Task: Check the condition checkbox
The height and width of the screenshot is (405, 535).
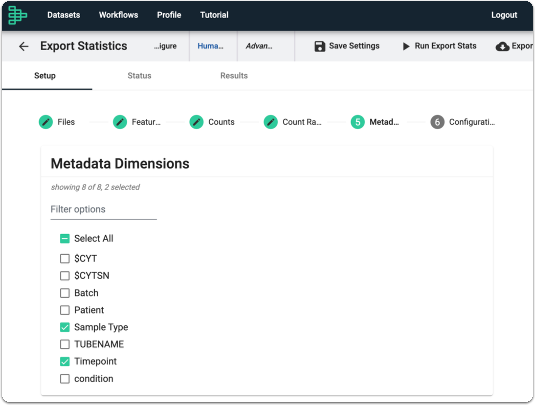Action: coord(64,379)
